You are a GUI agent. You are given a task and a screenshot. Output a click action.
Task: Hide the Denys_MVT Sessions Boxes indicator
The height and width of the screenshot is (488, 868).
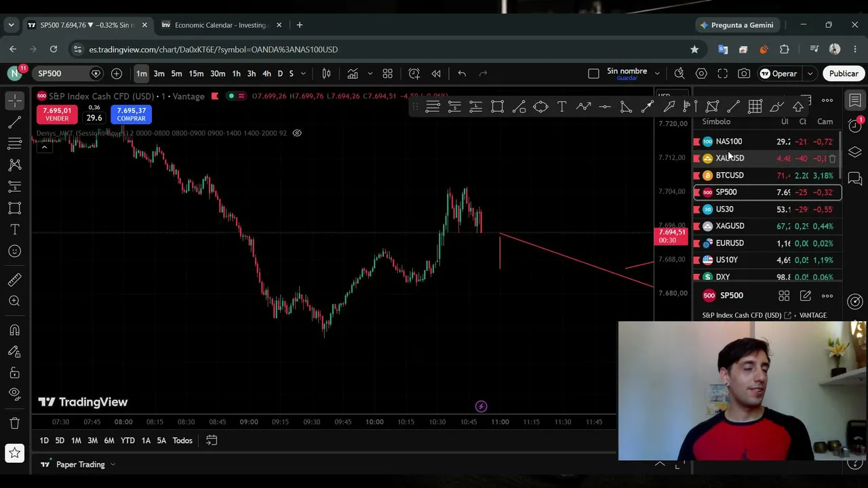click(297, 133)
